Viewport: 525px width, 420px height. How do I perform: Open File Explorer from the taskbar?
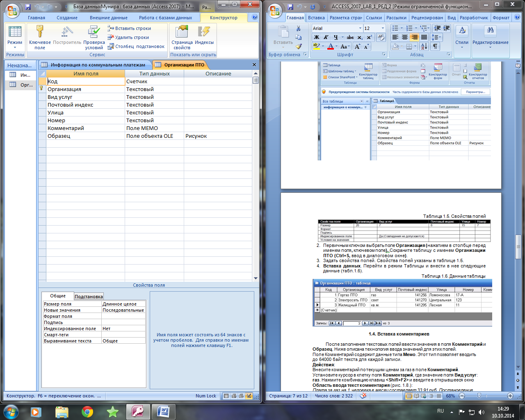point(62,411)
